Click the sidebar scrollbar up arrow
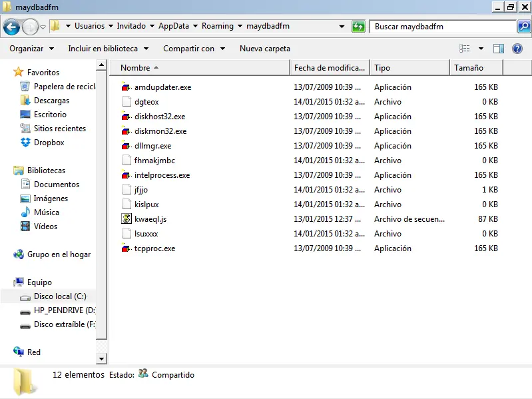This screenshot has width=532, height=399. pos(101,65)
